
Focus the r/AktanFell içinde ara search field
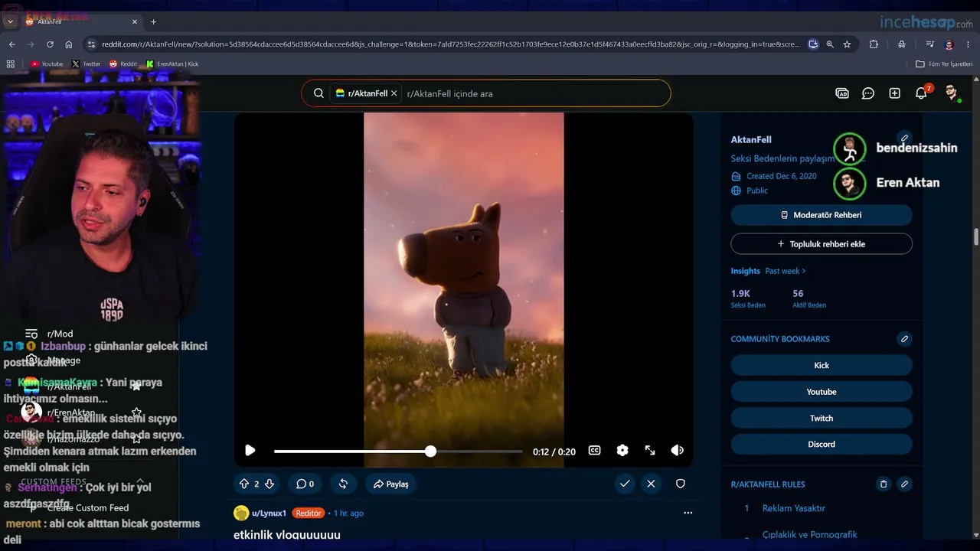tap(534, 93)
